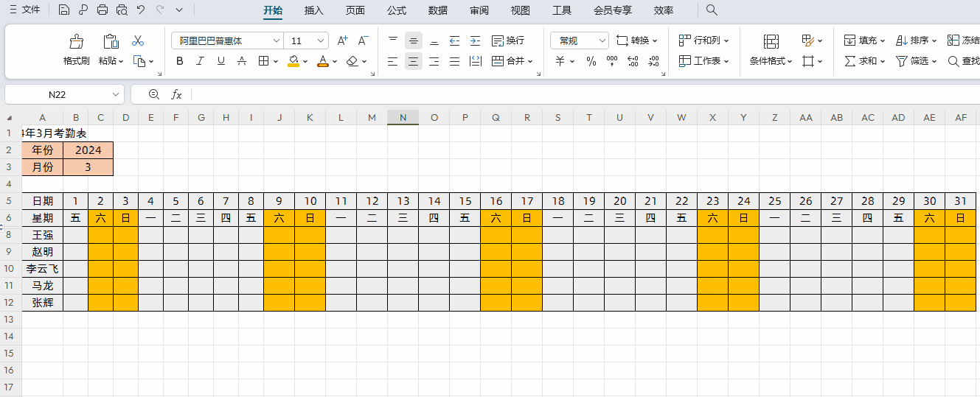Image resolution: width=980 pixels, height=397 pixels.
Task: Click the percent style icon
Action: point(591,61)
